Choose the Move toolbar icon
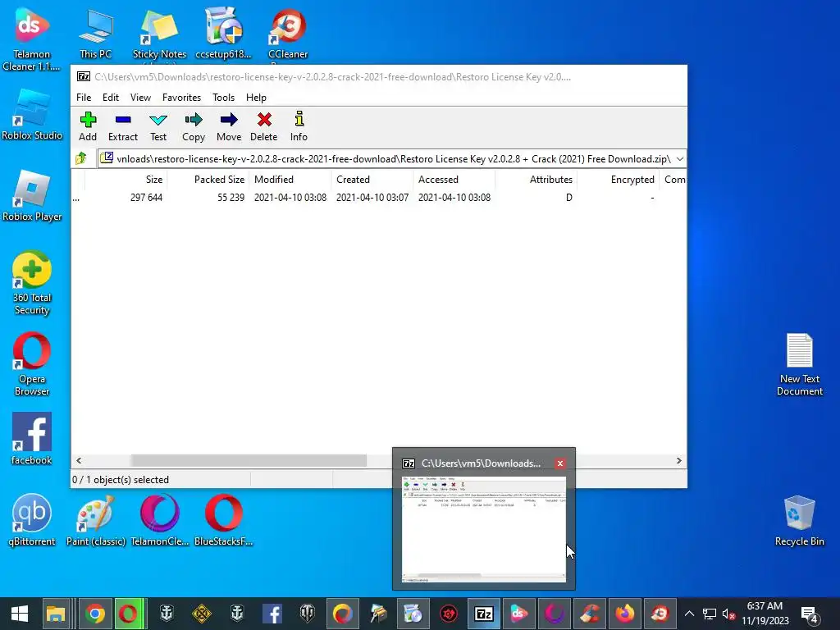Screen dimensions: 840x630 [x=229, y=126]
